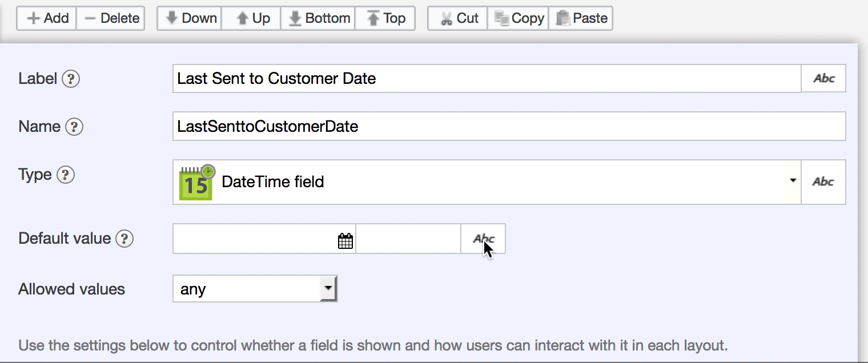Show help for Default value
This screenshot has width=868, height=363.
pyautogui.click(x=124, y=239)
